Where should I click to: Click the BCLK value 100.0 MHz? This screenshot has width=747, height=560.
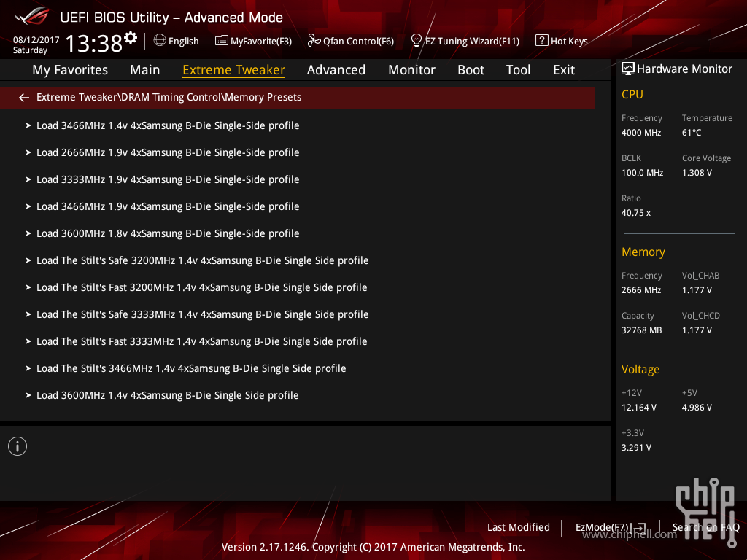tap(642, 173)
